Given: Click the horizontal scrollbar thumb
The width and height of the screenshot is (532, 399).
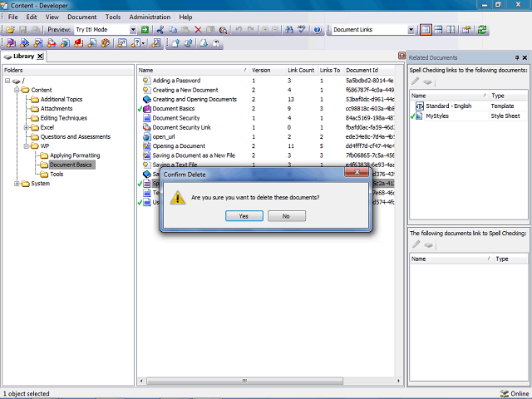Looking at the screenshot, I should [x=244, y=381].
